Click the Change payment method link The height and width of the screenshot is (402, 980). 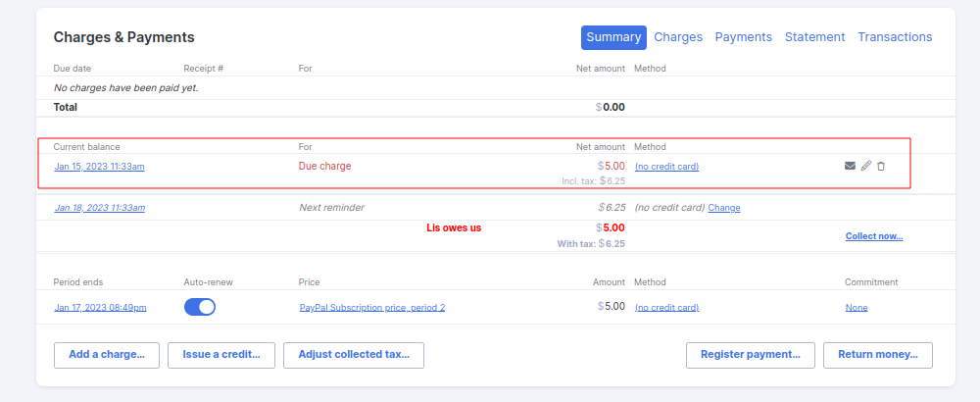tap(724, 208)
